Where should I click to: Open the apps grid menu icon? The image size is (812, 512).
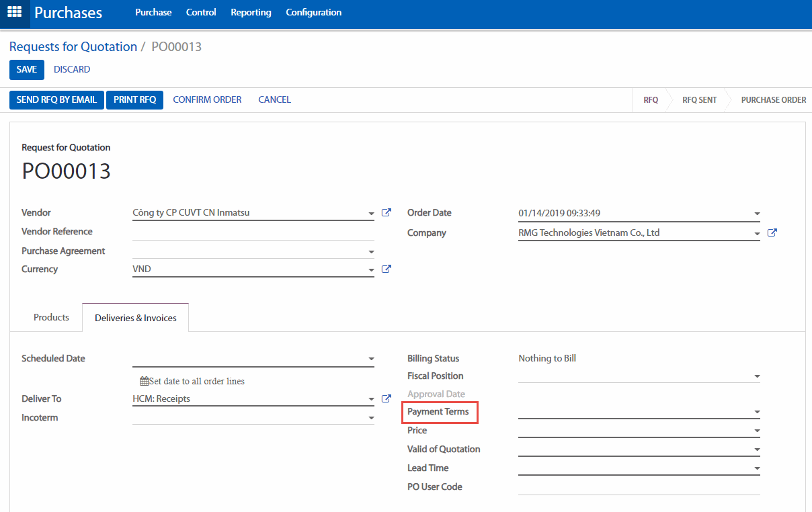click(x=14, y=12)
